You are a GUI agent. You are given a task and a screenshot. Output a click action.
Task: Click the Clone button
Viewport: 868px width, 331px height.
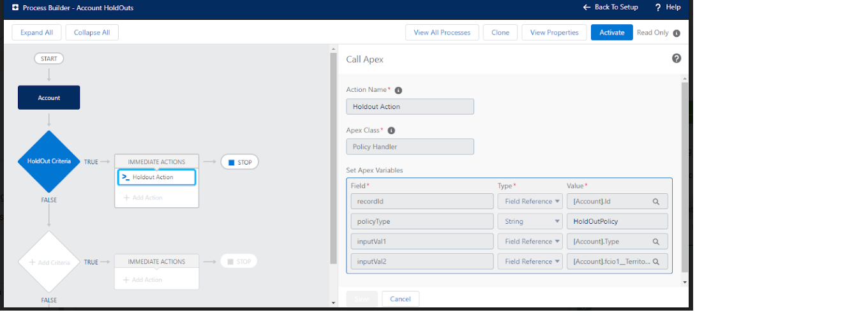500,33
